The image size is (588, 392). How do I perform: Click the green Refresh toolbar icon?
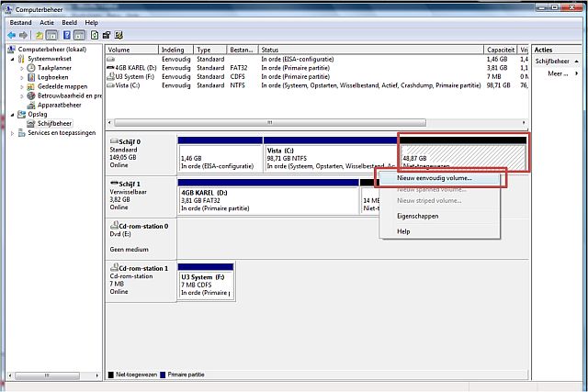pos(95,35)
